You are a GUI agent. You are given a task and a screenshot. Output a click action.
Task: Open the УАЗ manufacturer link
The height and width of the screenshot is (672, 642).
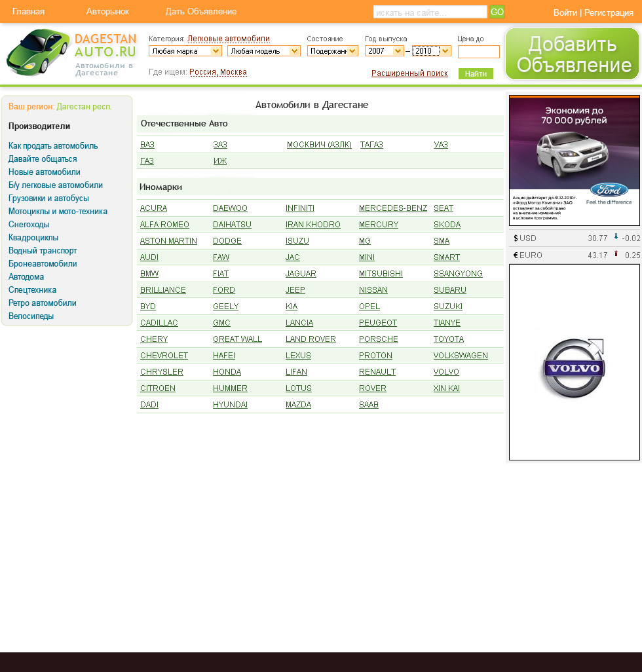(441, 145)
